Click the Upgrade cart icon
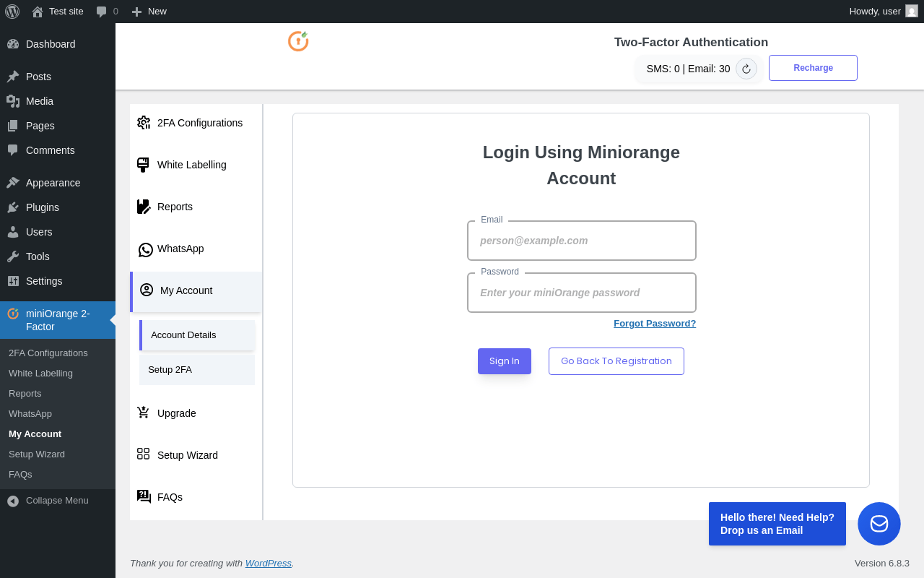The width and height of the screenshot is (924, 578). click(144, 413)
